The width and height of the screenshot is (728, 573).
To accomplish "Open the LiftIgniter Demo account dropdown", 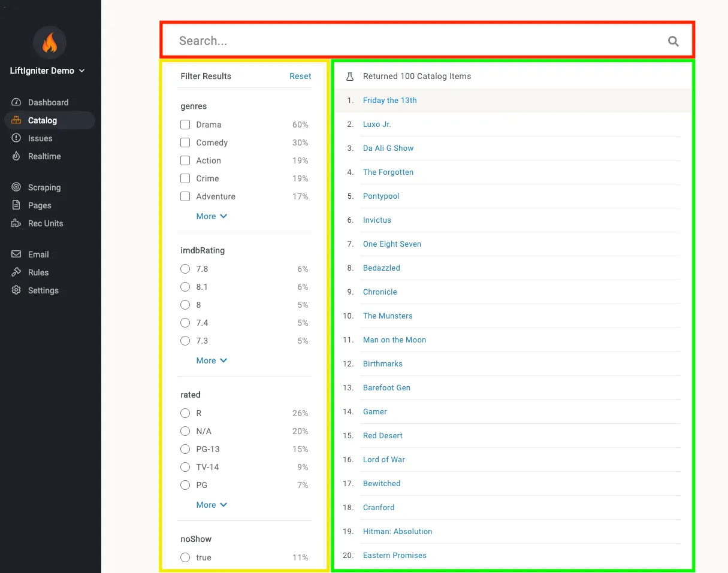I will tap(47, 71).
